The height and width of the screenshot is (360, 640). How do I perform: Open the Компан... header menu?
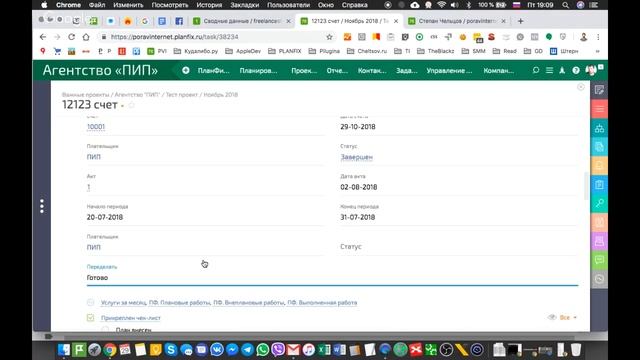498,71
